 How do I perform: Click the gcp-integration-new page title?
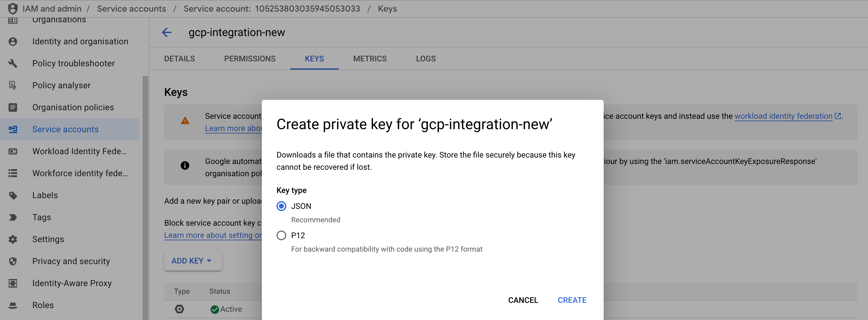click(237, 32)
